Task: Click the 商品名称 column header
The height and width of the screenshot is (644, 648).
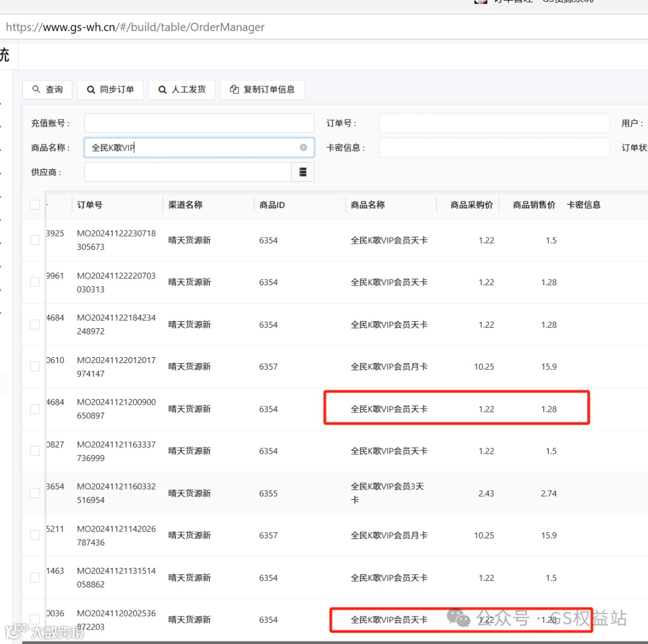Action: pos(368,205)
